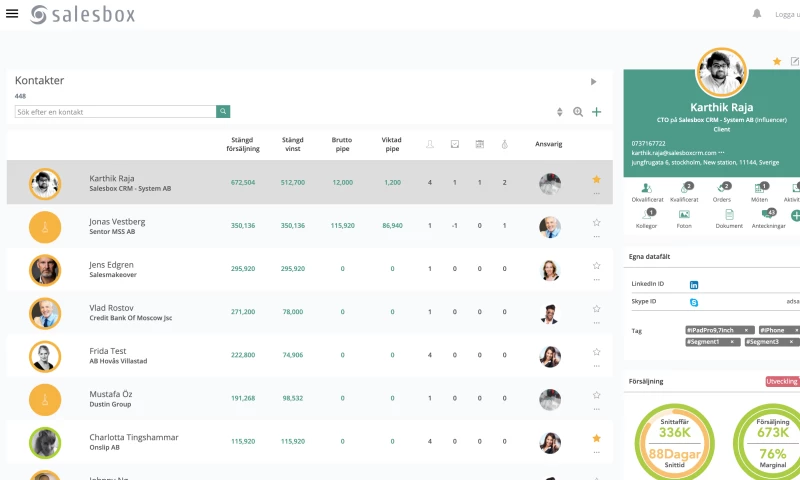Remove the #iPadPro9,7inch tag
800x480 pixels.
(x=746, y=330)
